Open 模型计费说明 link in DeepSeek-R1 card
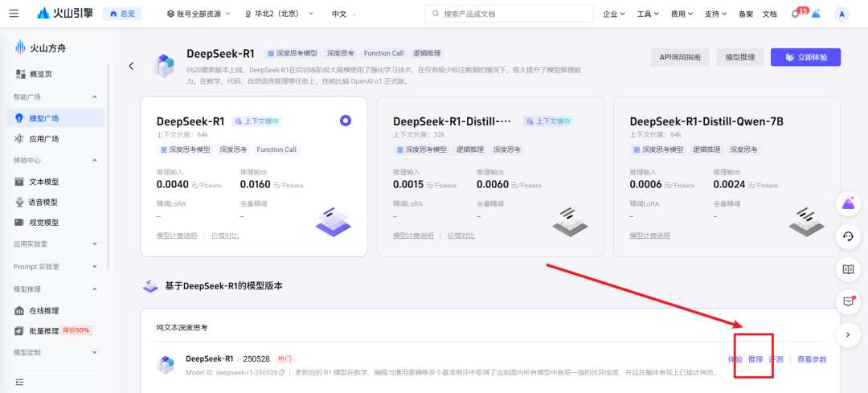The width and height of the screenshot is (868, 393). click(177, 235)
